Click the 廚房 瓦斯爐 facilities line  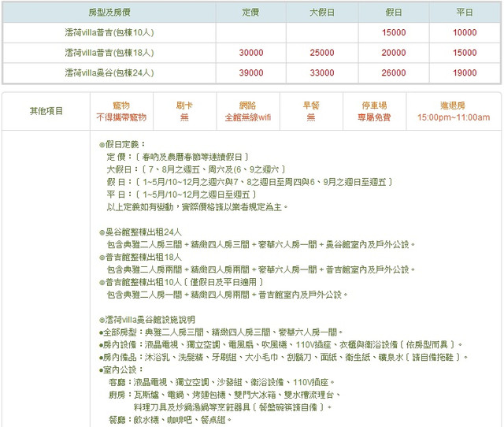[x=224, y=395]
